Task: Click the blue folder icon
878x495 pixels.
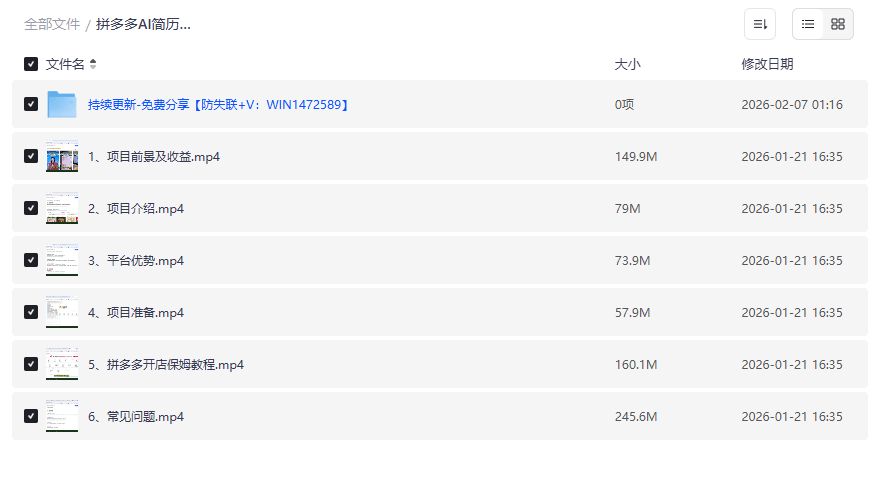Action: pyautogui.click(x=62, y=104)
